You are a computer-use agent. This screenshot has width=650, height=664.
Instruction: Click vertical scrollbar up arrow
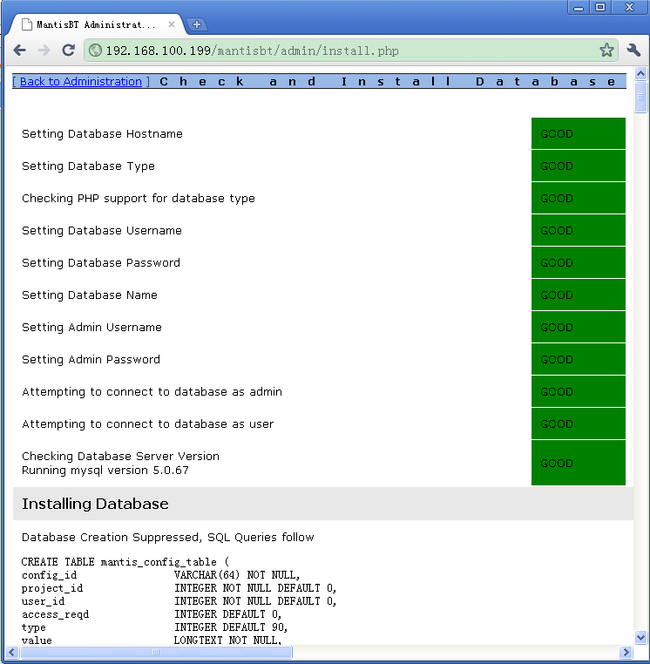click(641, 74)
